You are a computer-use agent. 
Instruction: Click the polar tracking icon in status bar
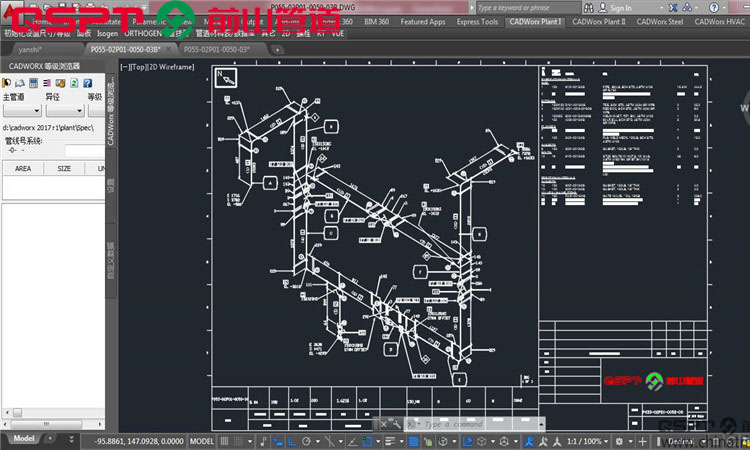306,441
